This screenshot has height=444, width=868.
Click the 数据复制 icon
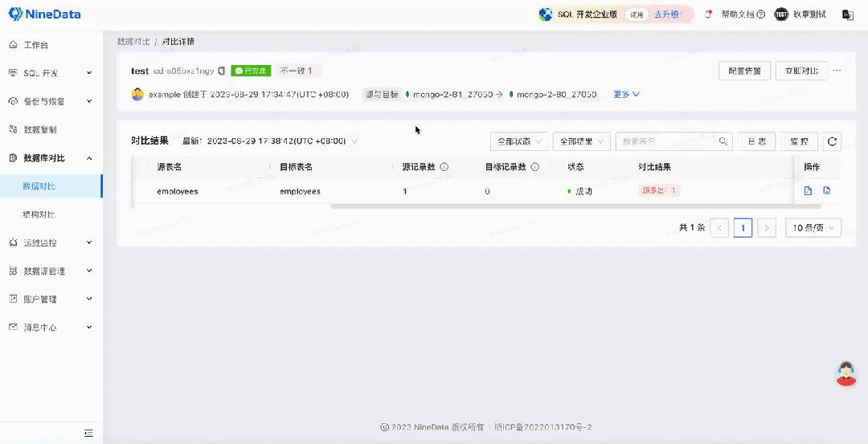coord(14,129)
